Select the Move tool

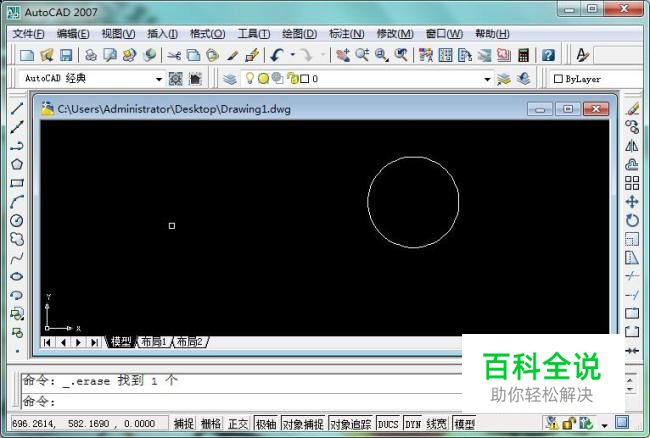click(x=632, y=202)
